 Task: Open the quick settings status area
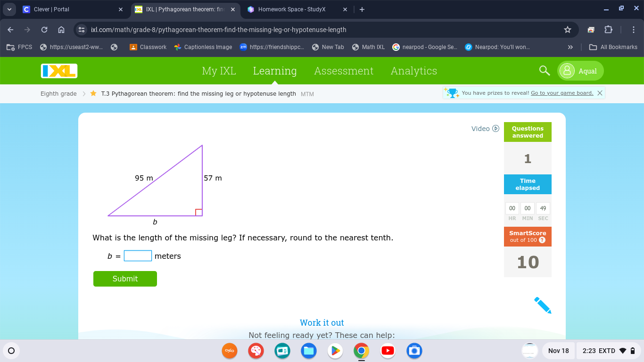pyautogui.click(x=609, y=351)
